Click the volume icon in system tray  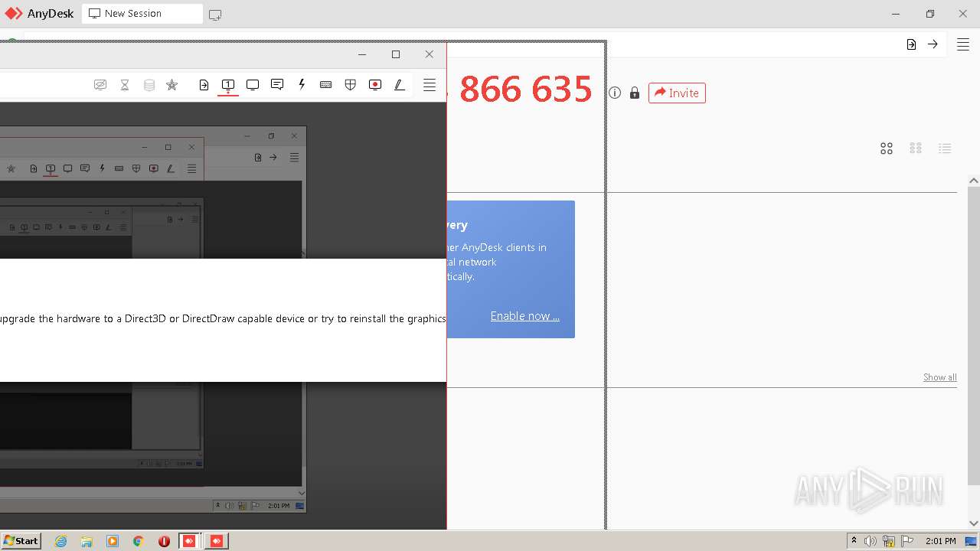coord(871,541)
